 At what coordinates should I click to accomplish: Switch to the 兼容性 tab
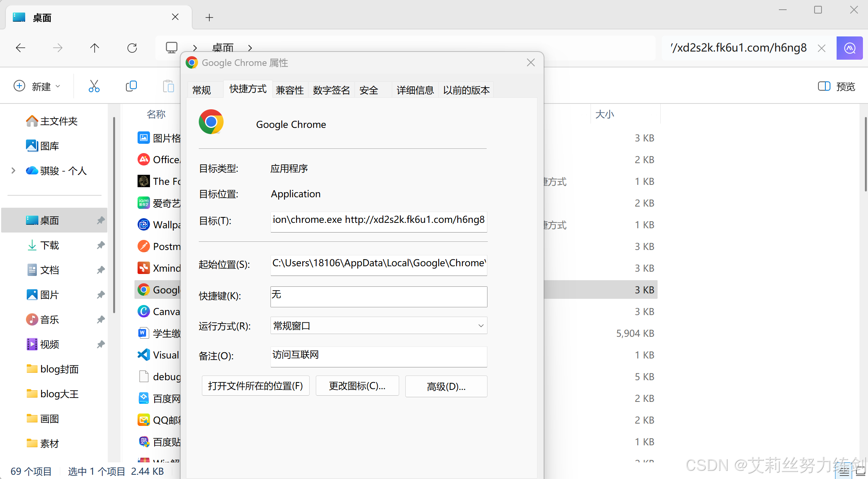[289, 90]
